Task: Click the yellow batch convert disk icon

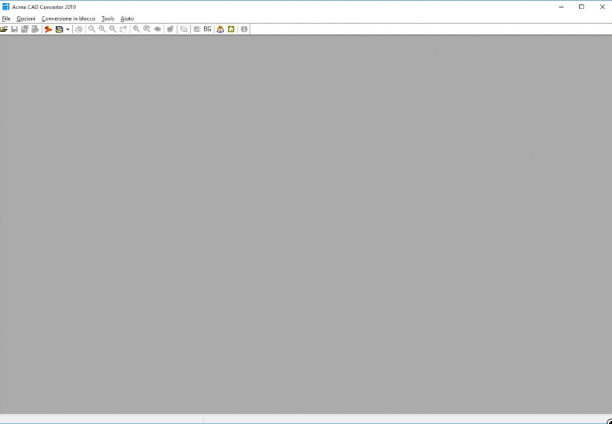Action: pyautogui.click(x=59, y=29)
